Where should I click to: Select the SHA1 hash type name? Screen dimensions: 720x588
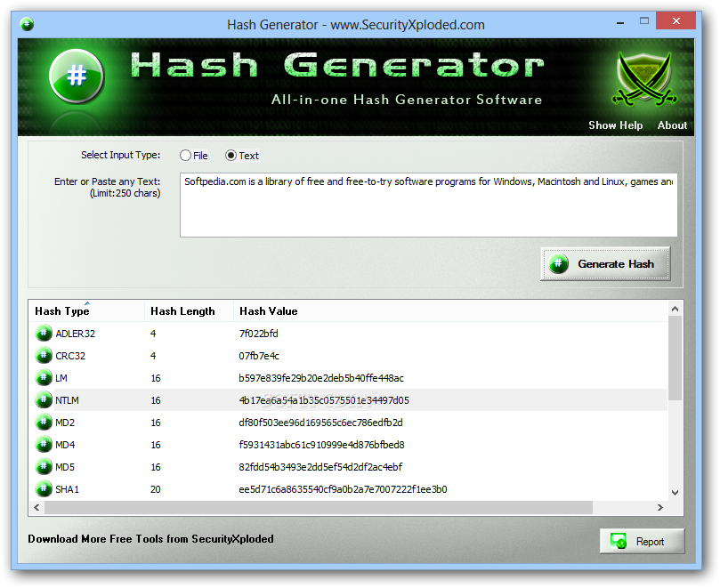click(67, 489)
